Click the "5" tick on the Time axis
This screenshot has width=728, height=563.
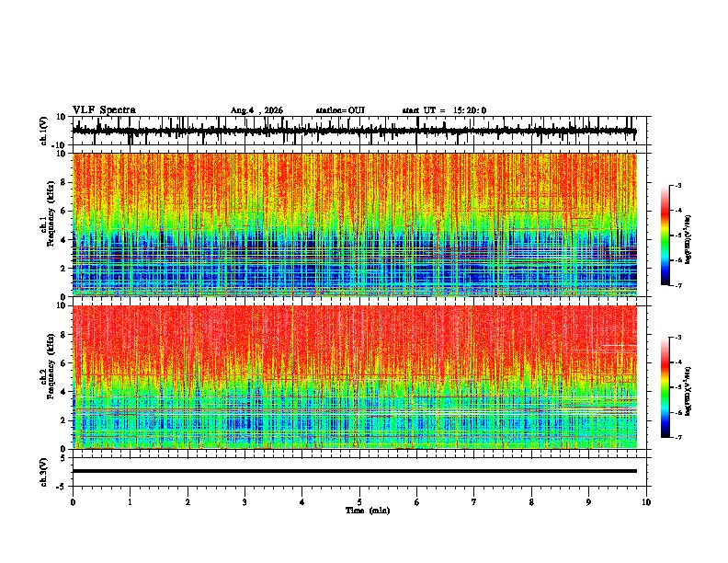(359, 502)
